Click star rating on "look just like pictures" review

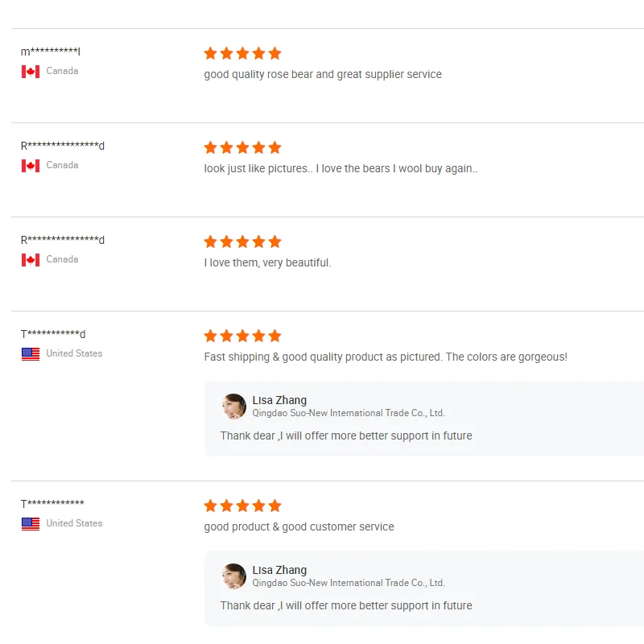(x=242, y=148)
